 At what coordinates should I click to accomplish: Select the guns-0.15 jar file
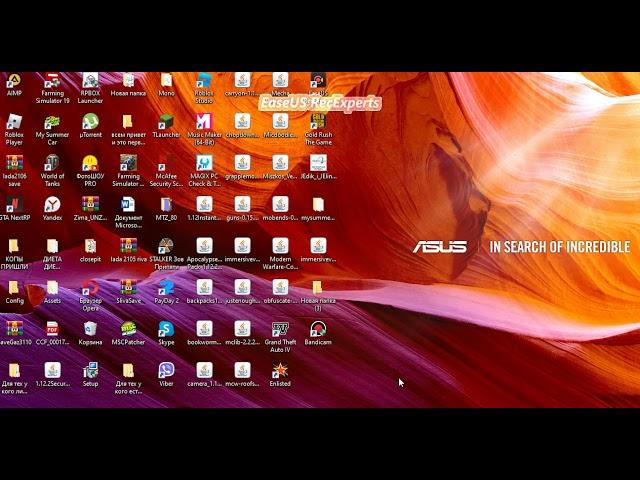242,209
